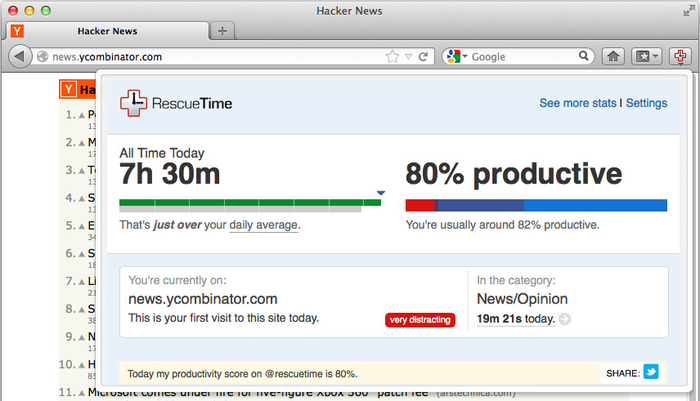This screenshot has width=700, height=401.
Task: Go back with the back arrow button
Action: pos(20,57)
